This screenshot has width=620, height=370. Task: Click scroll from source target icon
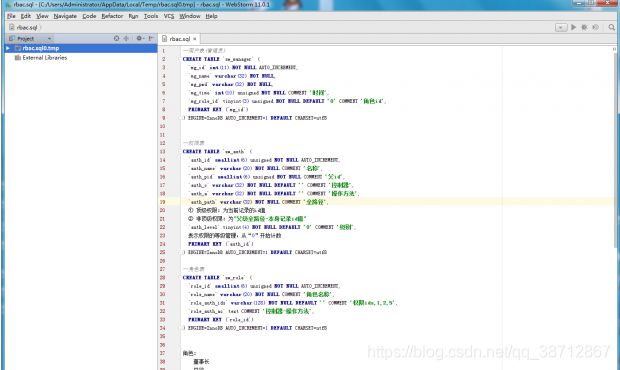tap(116, 38)
